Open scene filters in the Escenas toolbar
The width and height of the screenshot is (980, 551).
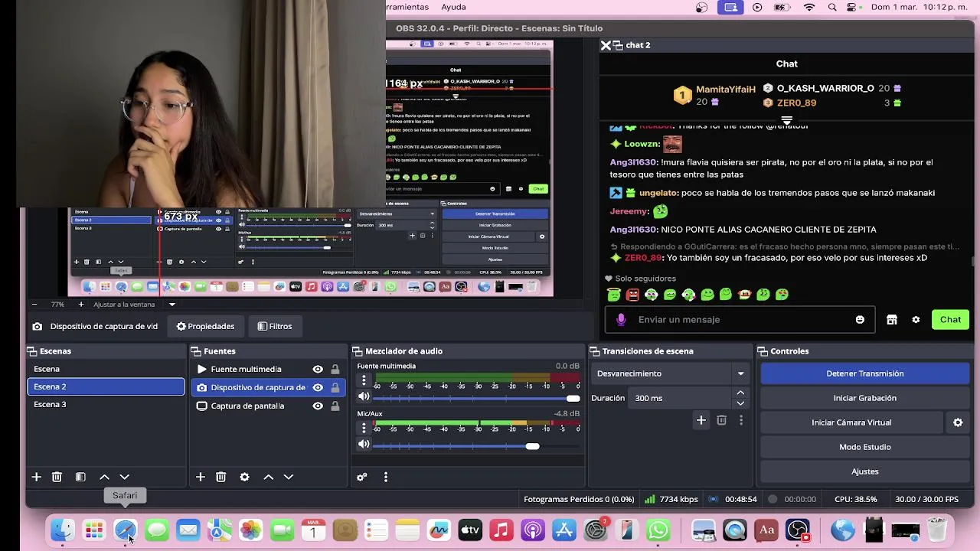coord(80,477)
